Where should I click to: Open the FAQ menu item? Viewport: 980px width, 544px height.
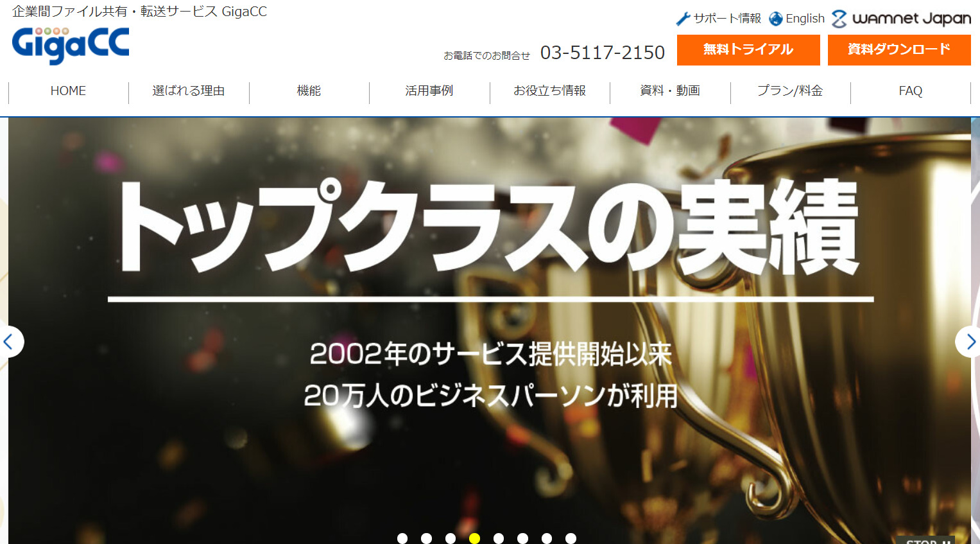coord(910,91)
